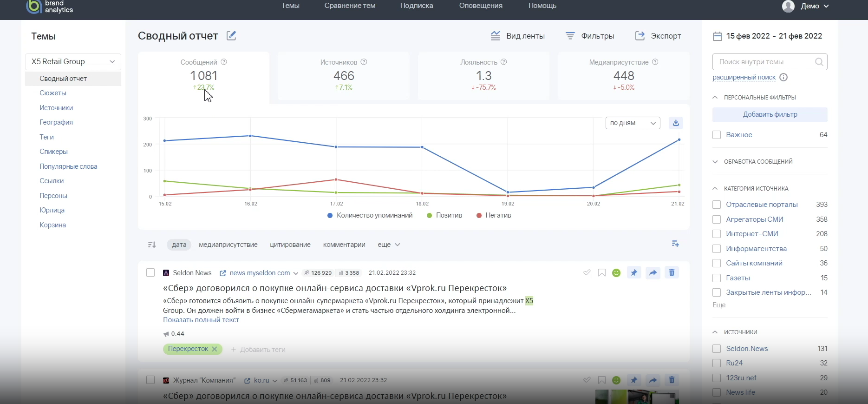The width and height of the screenshot is (868, 404).
Task: Open the по дням interval dropdown
Action: [x=633, y=123]
